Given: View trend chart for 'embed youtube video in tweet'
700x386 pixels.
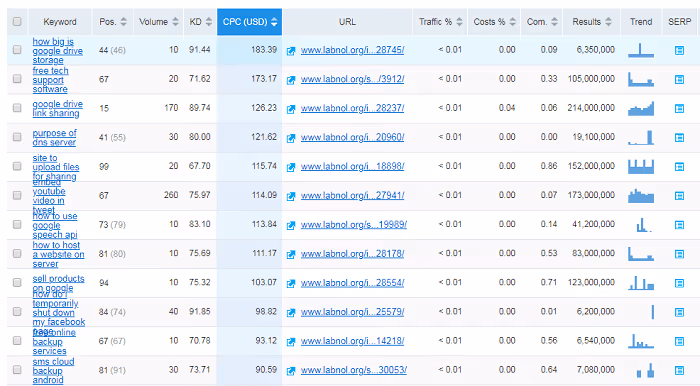Looking at the screenshot, I should coord(641,195).
